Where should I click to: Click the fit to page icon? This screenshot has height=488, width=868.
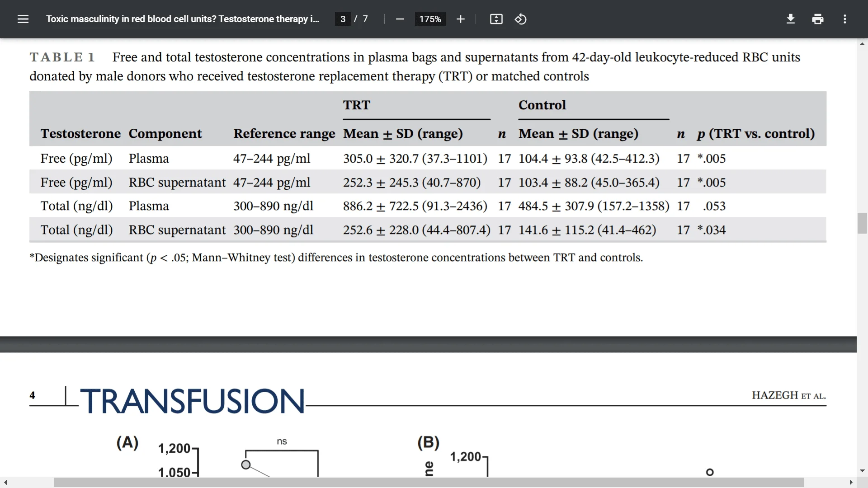click(496, 19)
